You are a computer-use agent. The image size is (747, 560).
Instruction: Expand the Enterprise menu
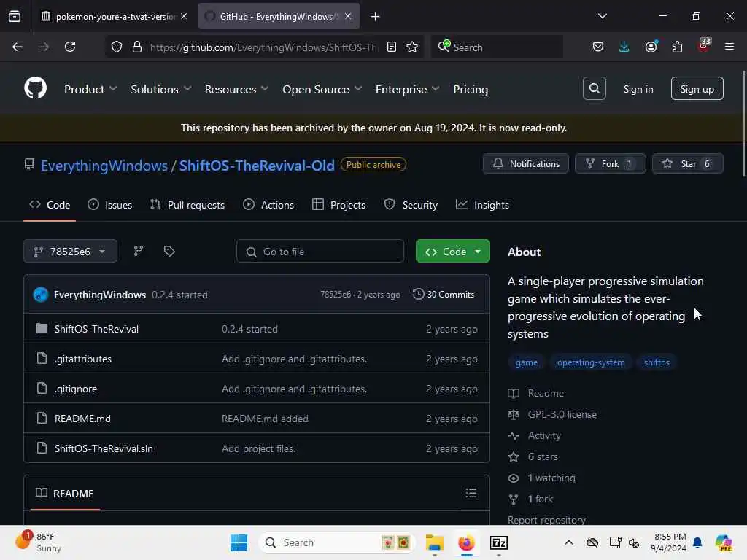coord(407,89)
